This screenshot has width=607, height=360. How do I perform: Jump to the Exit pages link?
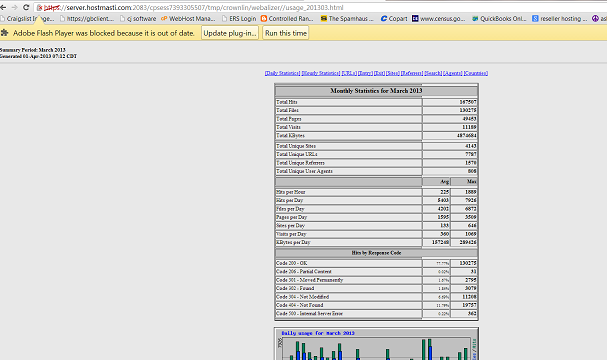[379, 73]
